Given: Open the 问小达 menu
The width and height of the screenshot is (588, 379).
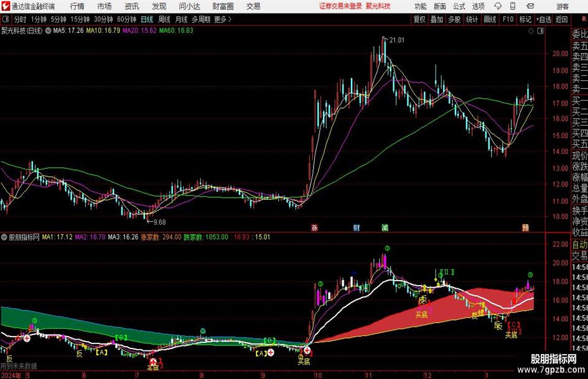Looking at the screenshot, I should point(189,6).
